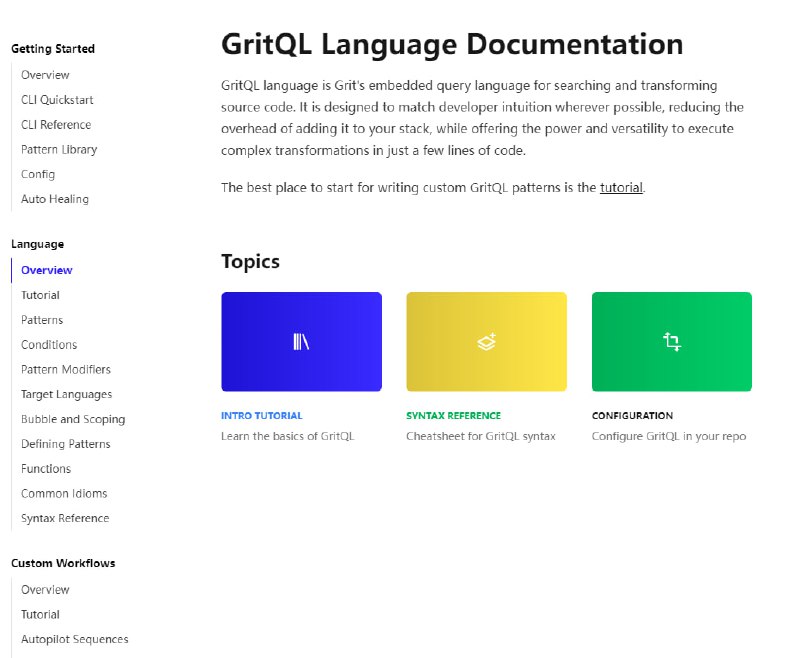Viewport: 800px width, 658px height.
Task: Click the crop icon on the green card
Action: point(671,340)
